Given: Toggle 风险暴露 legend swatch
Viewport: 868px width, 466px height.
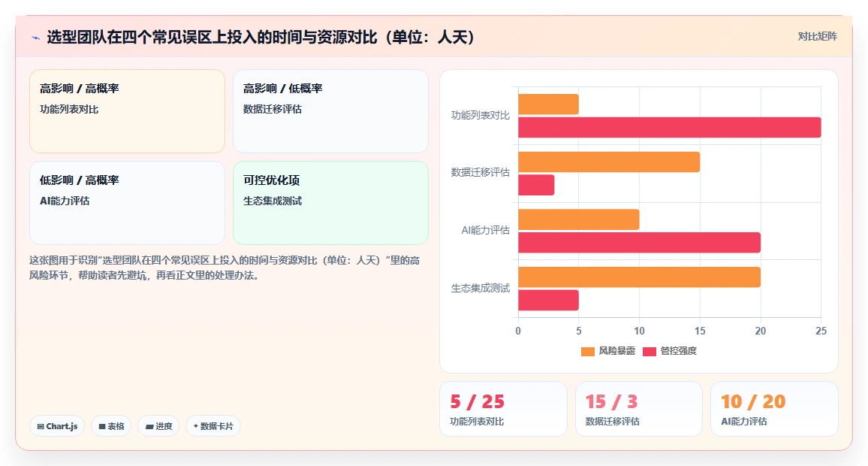Looking at the screenshot, I should click(x=587, y=351).
